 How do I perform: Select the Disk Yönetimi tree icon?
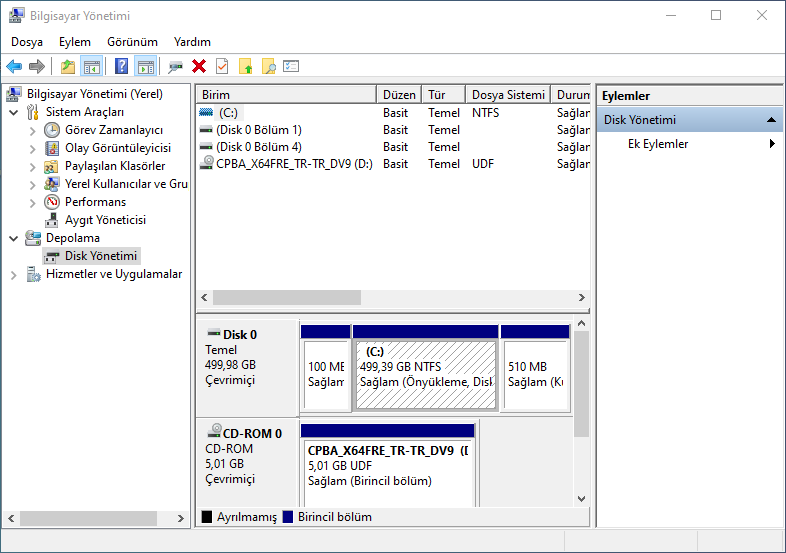coord(51,257)
